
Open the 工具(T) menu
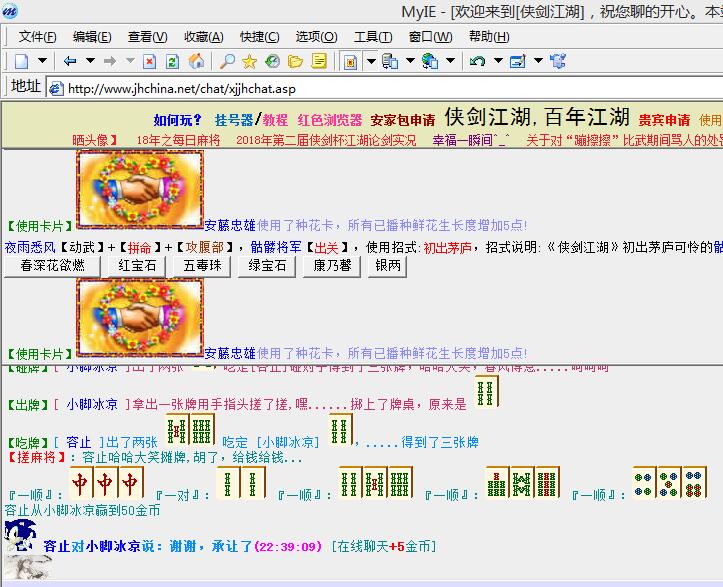373,36
